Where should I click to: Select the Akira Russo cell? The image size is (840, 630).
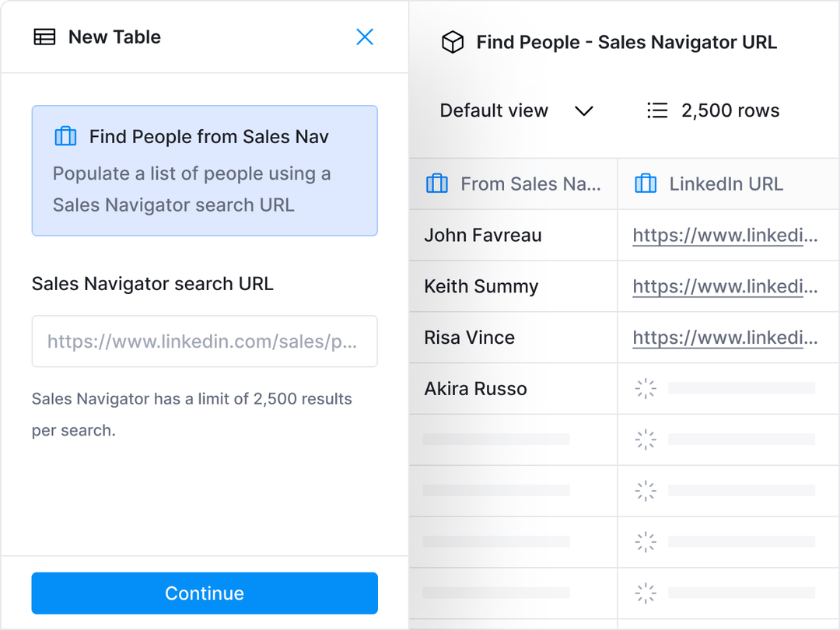tap(513, 388)
